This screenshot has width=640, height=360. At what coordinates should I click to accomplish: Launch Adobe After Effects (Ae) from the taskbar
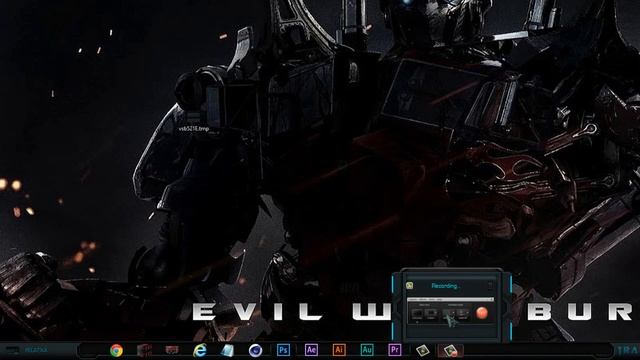[311, 350]
